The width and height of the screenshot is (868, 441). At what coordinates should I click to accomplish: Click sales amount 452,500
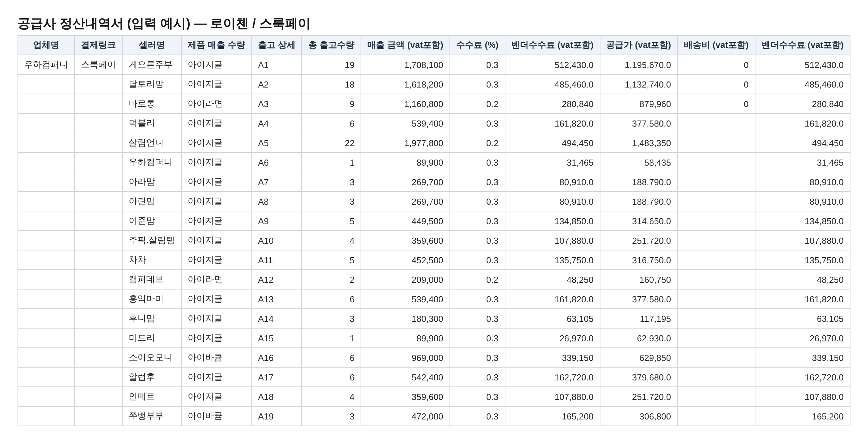click(x=405, y=260)
